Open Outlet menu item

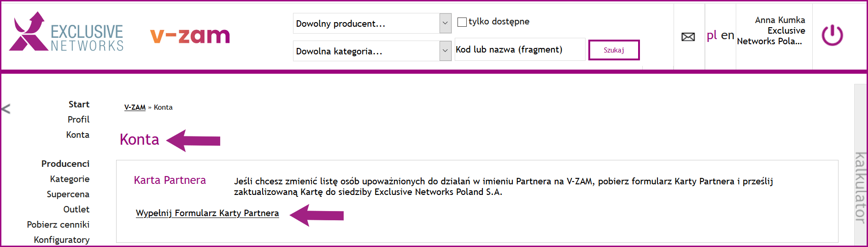click(76, 210)
